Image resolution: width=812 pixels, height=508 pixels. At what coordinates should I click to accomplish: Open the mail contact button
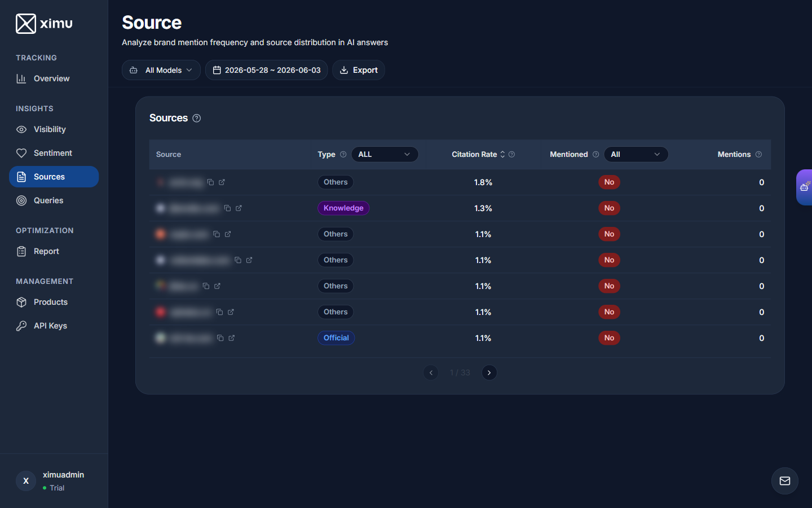tap(785, 481)
